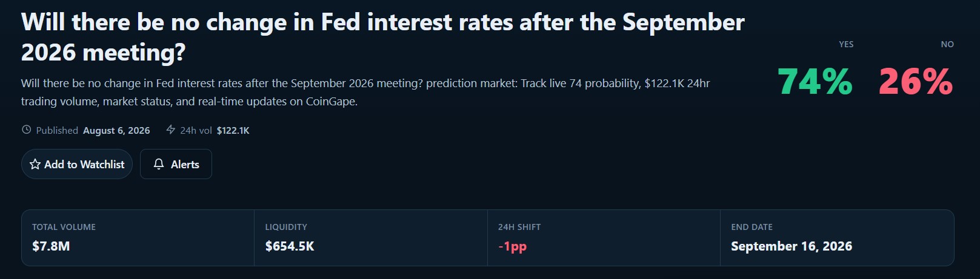Click the NO label above 26%

[x=947, y=44]
